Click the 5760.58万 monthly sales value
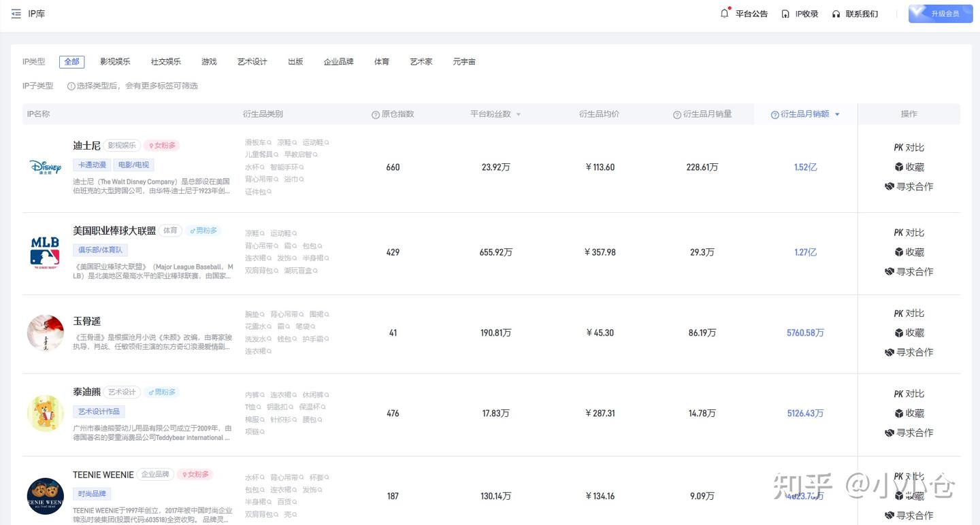The height and width of the screenshot is (525, 980). 805,333
